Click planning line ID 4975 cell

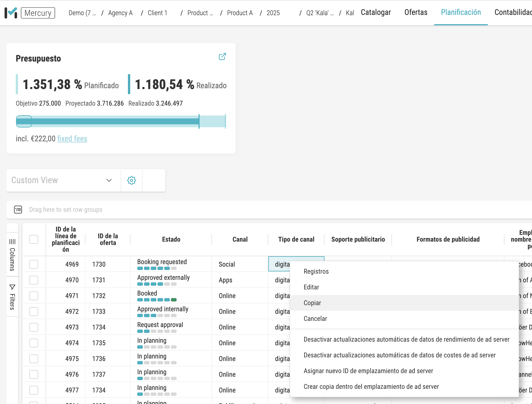click(x=66, y=358)
